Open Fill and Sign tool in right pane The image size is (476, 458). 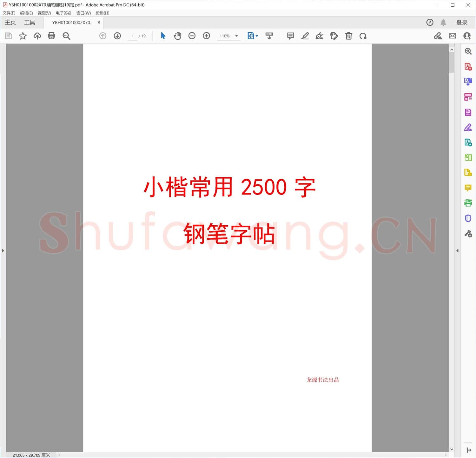pyautogui.click(x=468, y=128)
